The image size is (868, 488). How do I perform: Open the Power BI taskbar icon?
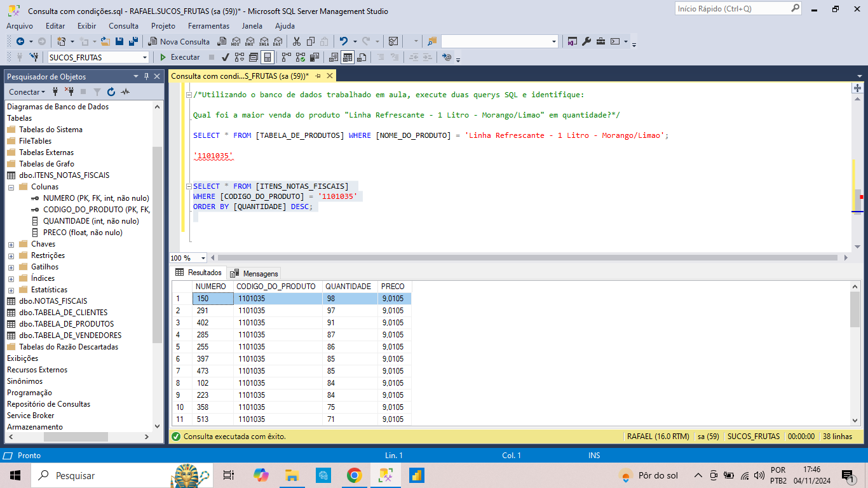coord(417,475)
